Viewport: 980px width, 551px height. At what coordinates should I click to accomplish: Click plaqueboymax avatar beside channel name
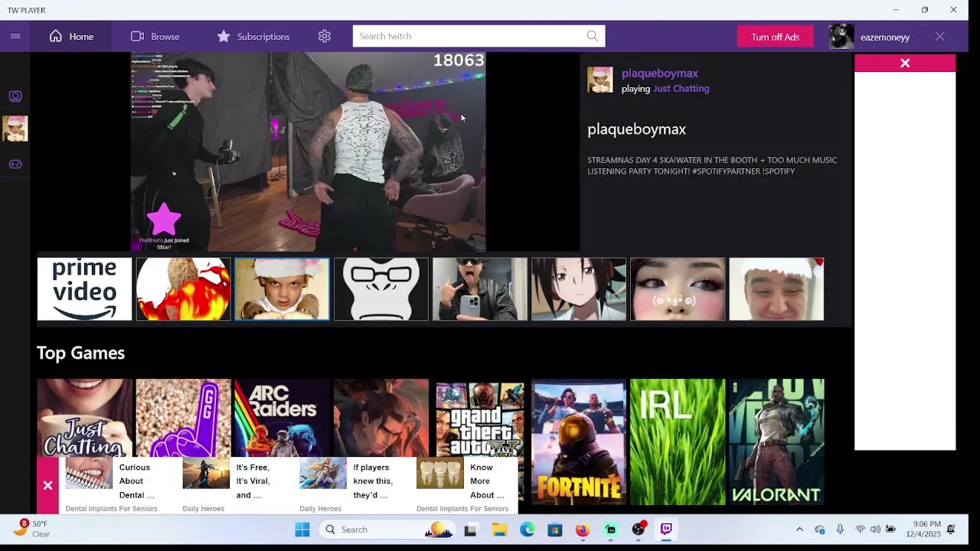[600, 80]
